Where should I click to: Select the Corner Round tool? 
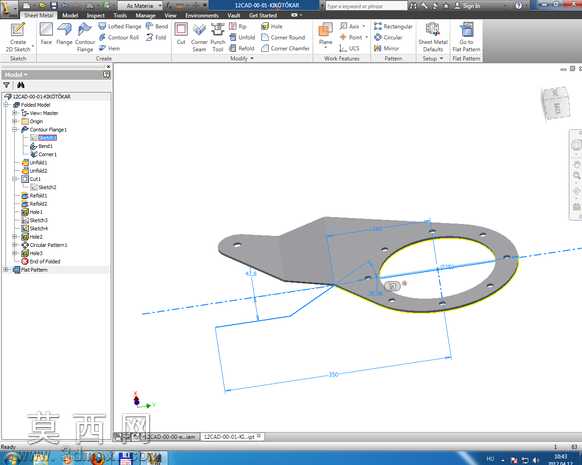coord(283,37)
